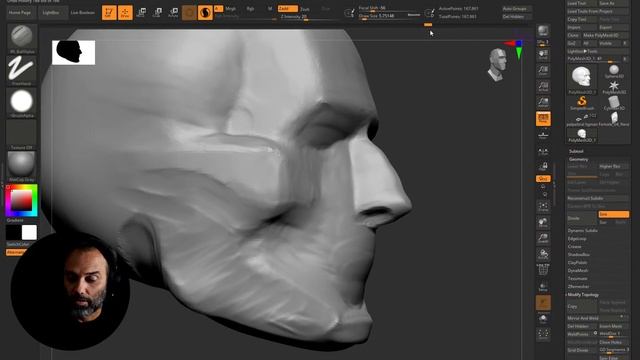Expand the Subtool section
The height and width of the screenshot is (360, 640).
click(576, 151)
